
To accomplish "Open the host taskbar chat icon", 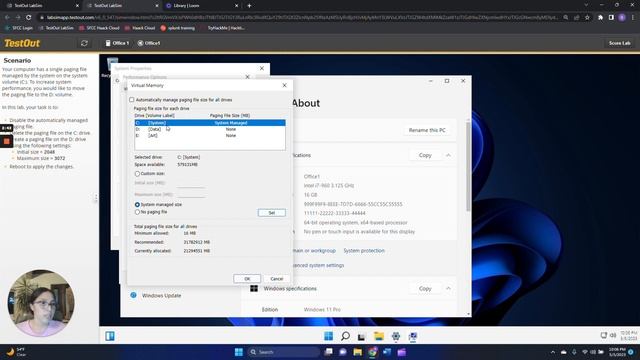I will pyautogui.click(x=343, y=352).
